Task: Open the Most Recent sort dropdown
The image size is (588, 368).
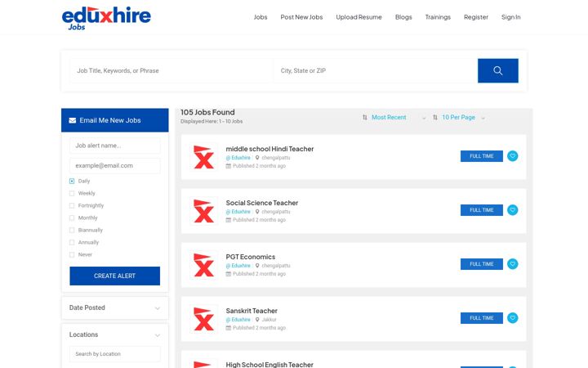Action: (399, 118)
